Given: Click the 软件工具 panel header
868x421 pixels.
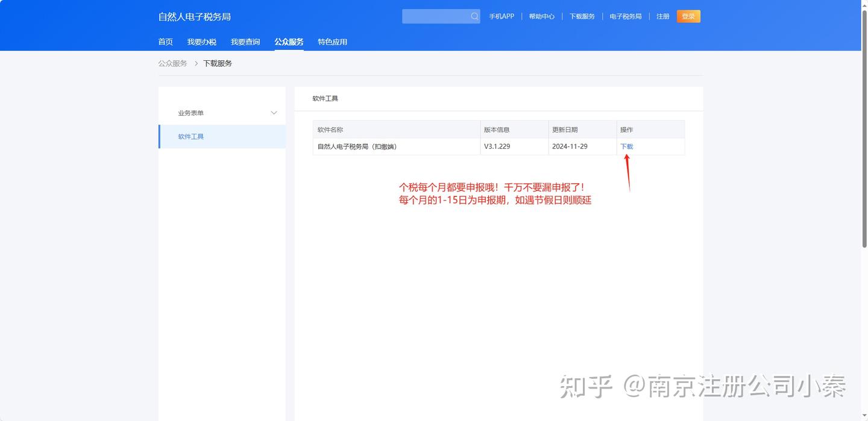Looking at the screenshot, I should [x=325, y=98].
